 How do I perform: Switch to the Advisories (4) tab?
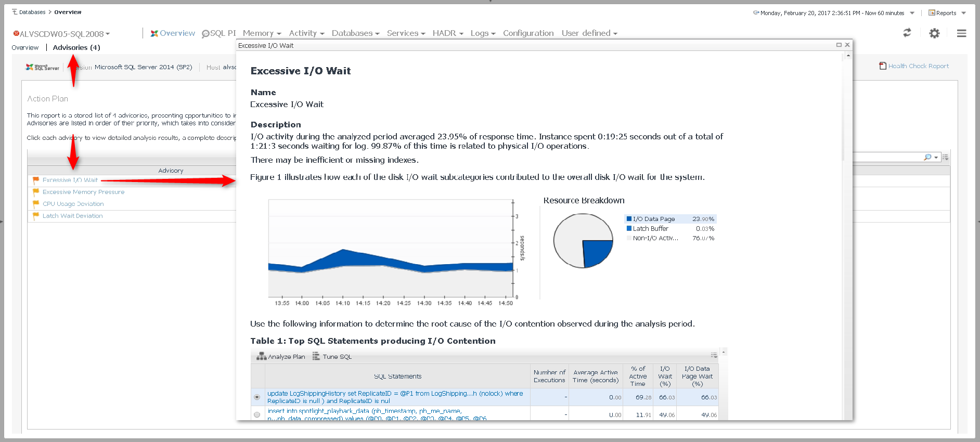pos(76,47)
